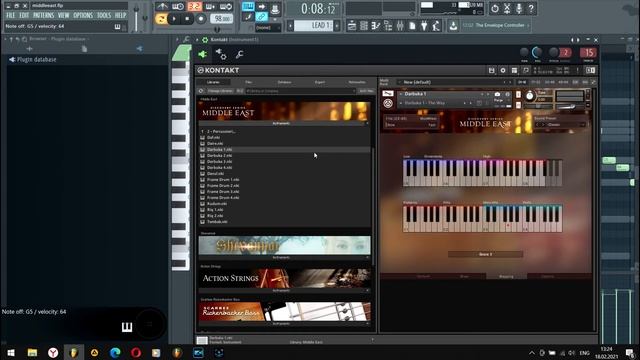This screenshot has height=360, width=640.
Task: Open the Multi Rack preset dropdown New (default)
Action: pyautogui.click(x=455, y=82)
